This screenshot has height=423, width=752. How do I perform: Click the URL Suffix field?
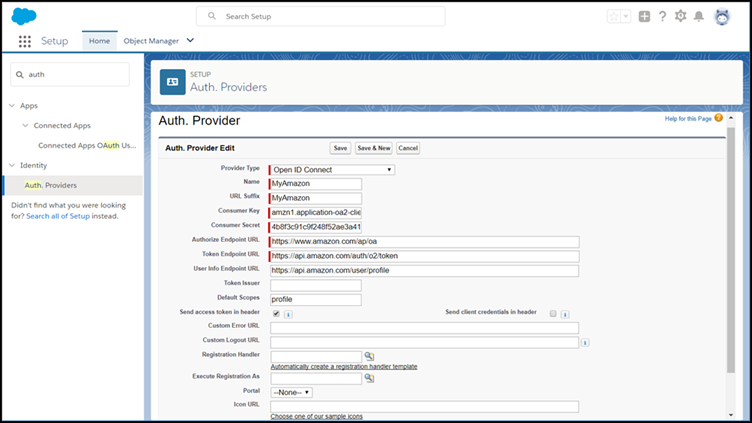pyautogui.click(x=316, y=198)
